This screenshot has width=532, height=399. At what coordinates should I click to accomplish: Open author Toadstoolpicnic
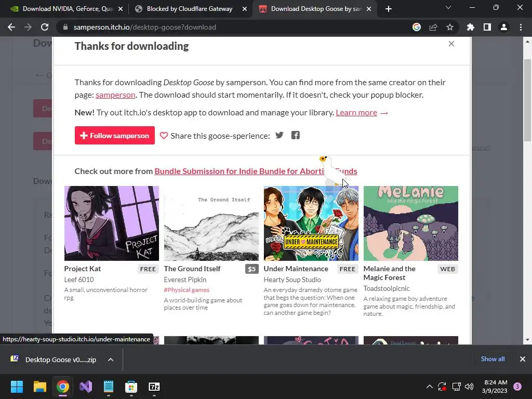point(387,288)
